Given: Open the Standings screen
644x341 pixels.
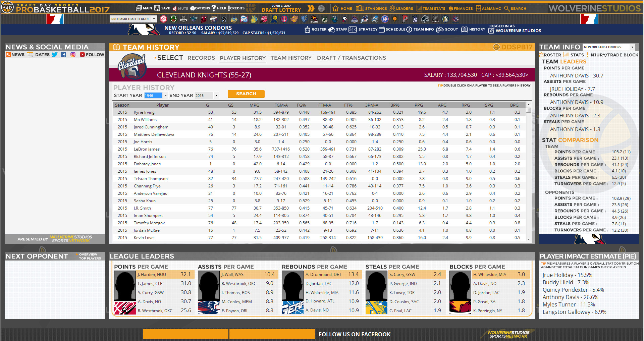Looking at the screenshot, I should [371, 9].
